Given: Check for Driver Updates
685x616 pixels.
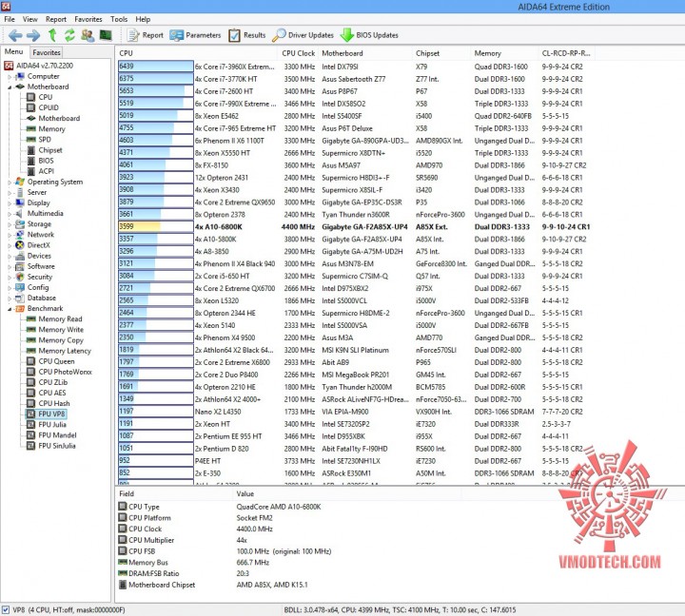Looking at the screenshot, I should 303,35.
